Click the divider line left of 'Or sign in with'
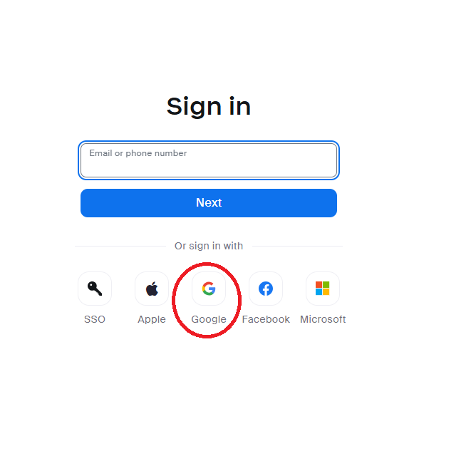This screenshot has width=476, height=456. (120, 247)
